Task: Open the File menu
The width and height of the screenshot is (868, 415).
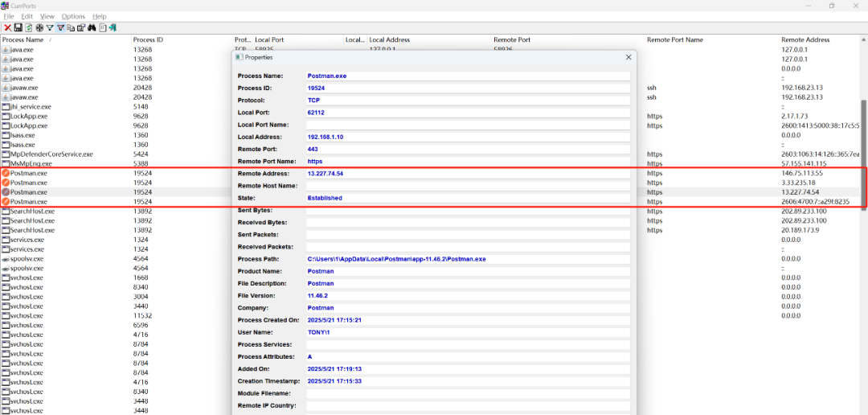Action: (8, 17)
